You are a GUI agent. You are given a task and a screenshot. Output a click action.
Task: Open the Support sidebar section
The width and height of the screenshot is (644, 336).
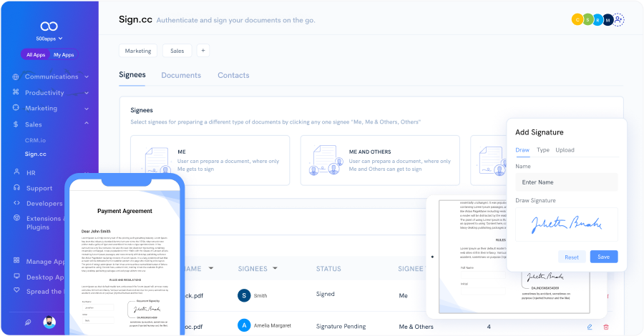(39, 188)
